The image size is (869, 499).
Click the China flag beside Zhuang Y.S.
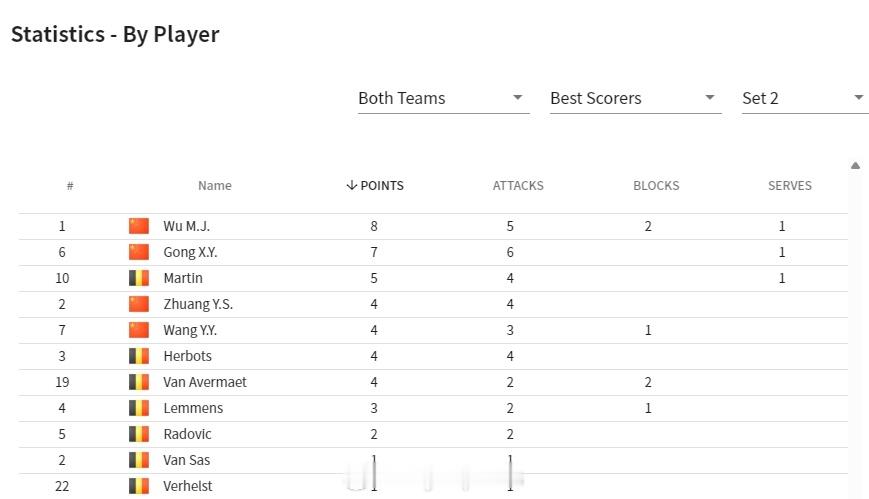pos(139,304)
